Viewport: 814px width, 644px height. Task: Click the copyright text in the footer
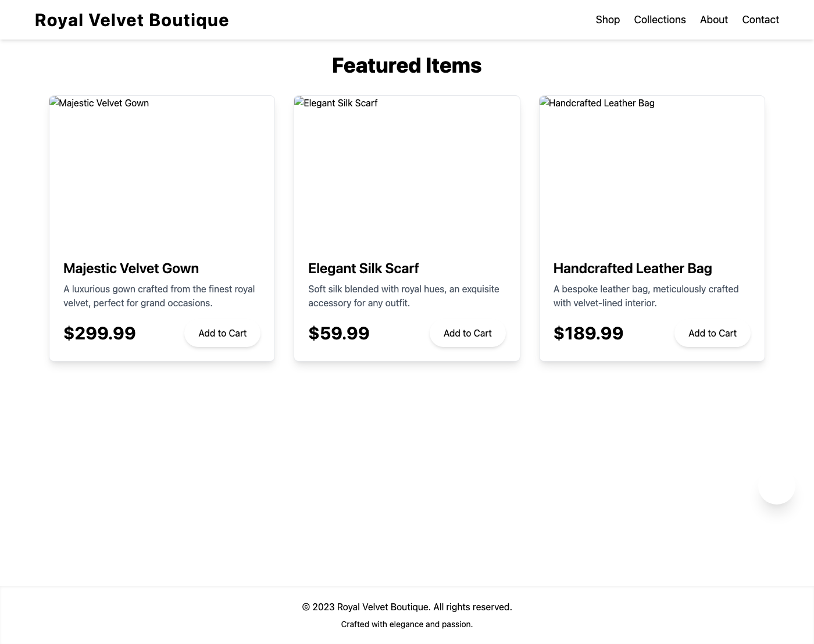(x=407, y=607)
